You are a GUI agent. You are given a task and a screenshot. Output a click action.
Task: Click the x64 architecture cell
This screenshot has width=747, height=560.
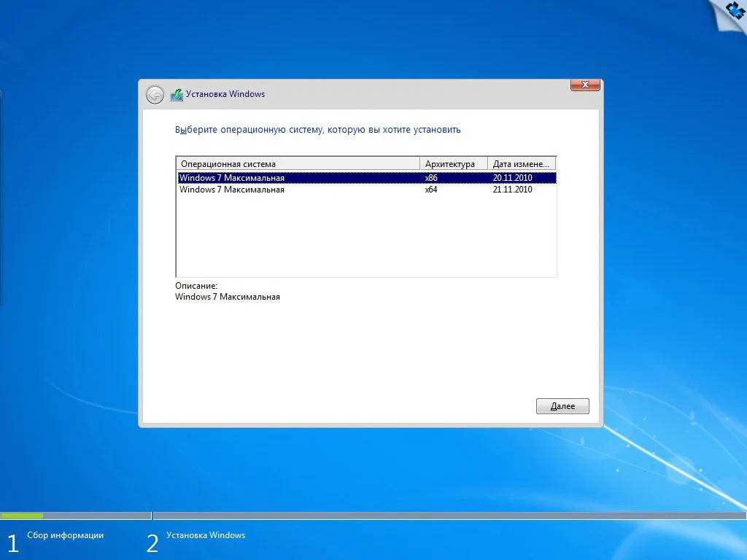[x=431, y=190]
